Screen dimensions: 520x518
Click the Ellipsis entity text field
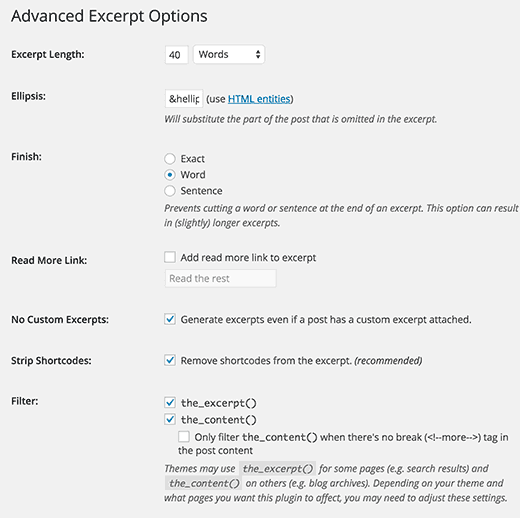184,99
